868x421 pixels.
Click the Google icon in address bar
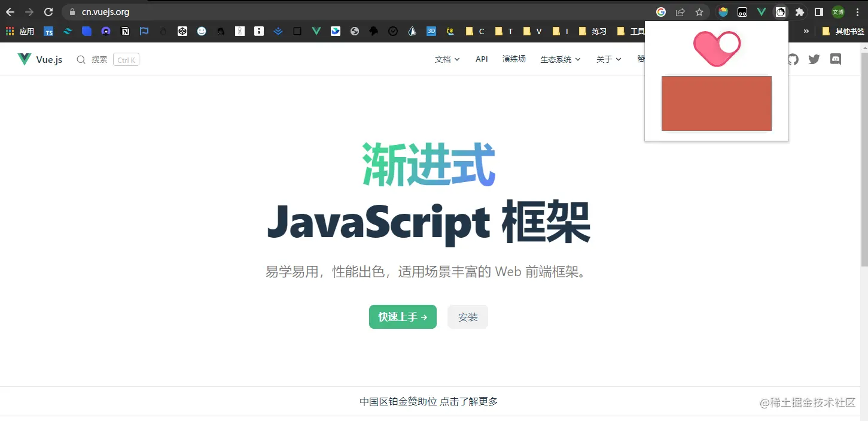pos(661,12)
